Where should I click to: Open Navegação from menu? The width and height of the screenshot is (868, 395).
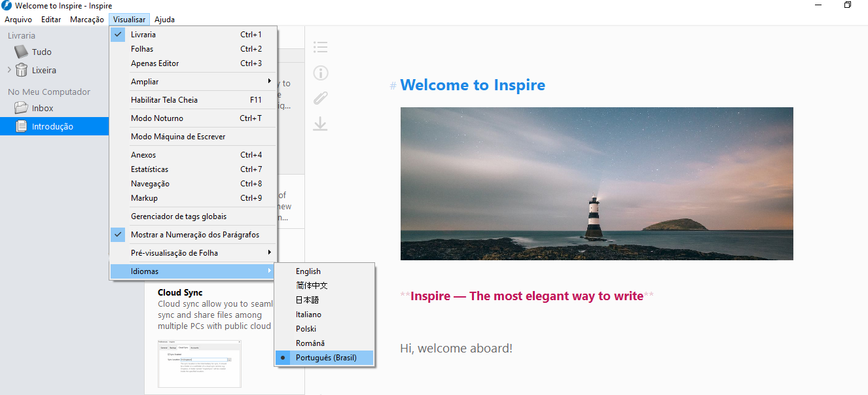(193, 184)
